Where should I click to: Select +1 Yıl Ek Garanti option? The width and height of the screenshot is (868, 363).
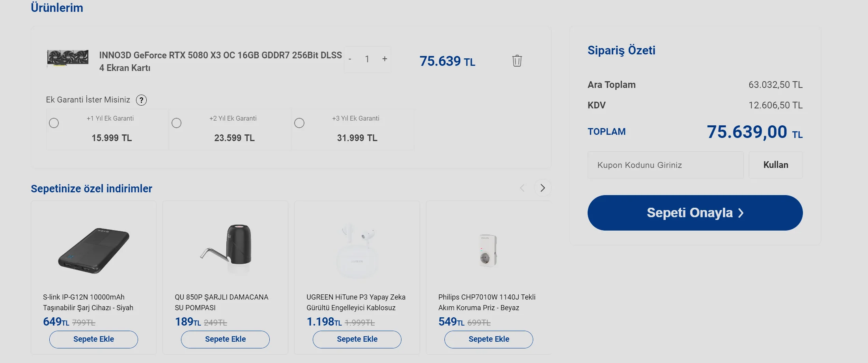54,123
